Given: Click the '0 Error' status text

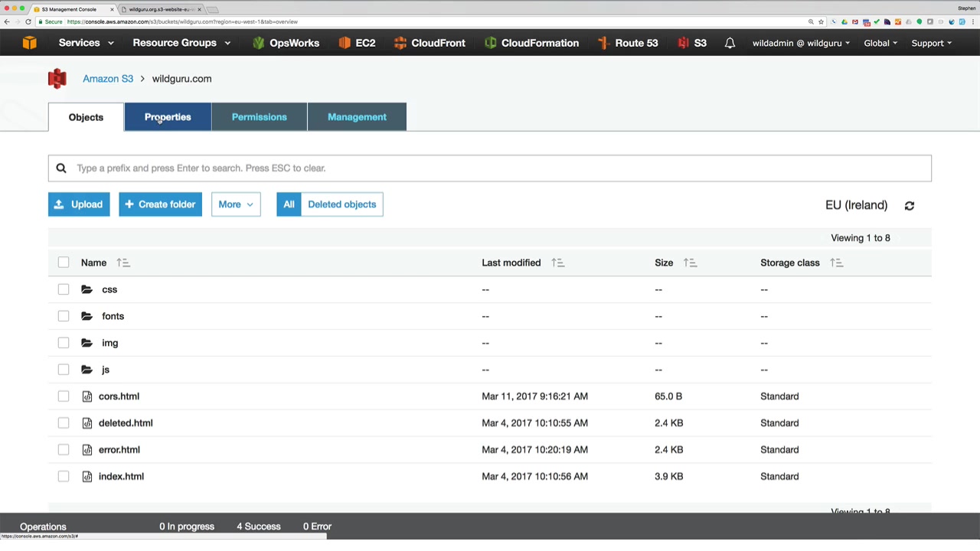Looking at the screenshot, I should pyautogui.click(x=317, y=527).
